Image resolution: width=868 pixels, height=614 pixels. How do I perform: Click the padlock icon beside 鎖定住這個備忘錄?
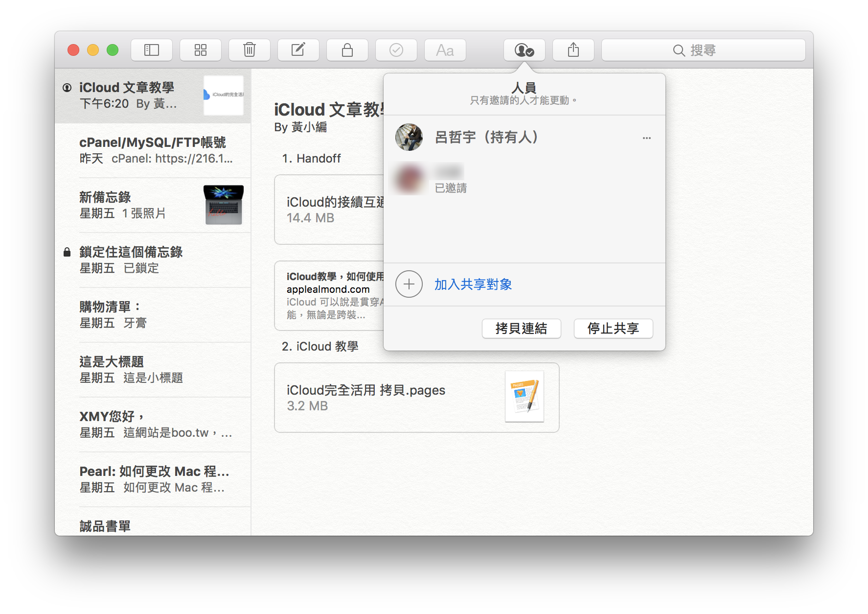tap(67, 252)
